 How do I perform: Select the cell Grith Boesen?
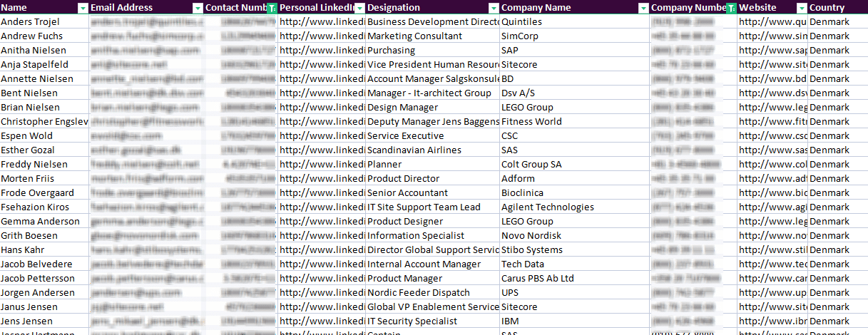[x=45, y=236]
